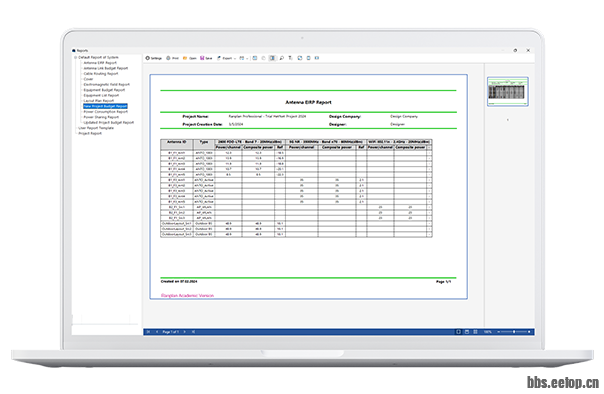
Task: Open report Settings in the toolbar
Action: (x=154, y=58)
